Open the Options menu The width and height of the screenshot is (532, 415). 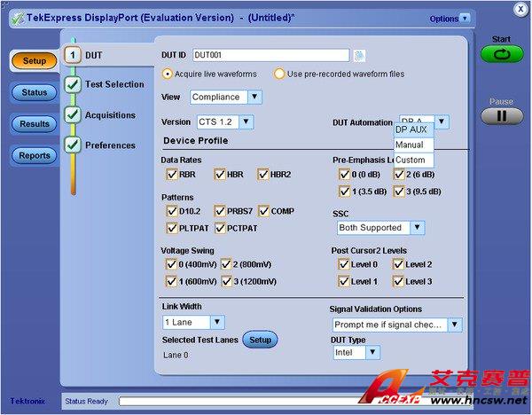450,18
